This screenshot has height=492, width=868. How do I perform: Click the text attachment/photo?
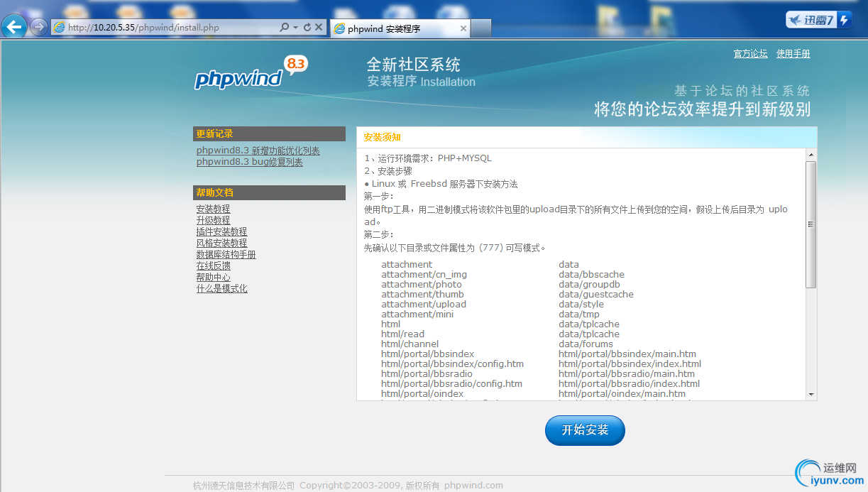coord(421,284)
